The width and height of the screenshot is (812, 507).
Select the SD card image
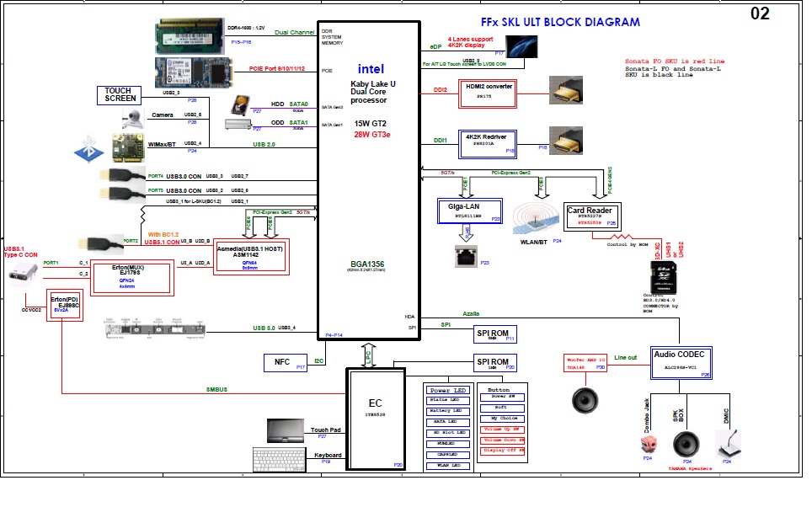[663, 278]
